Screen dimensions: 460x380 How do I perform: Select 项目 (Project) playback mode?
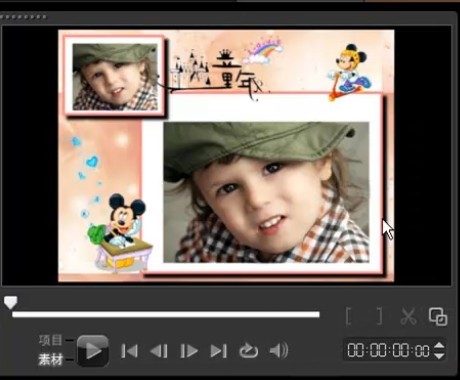(x=50, y=340)
